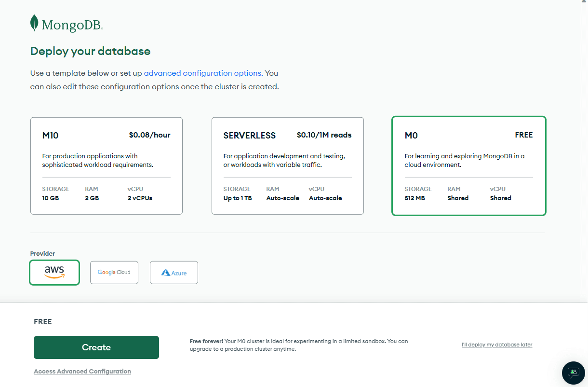588x387 pixels.
Task: Click the Provider label
Action: [x=43, y=254]
